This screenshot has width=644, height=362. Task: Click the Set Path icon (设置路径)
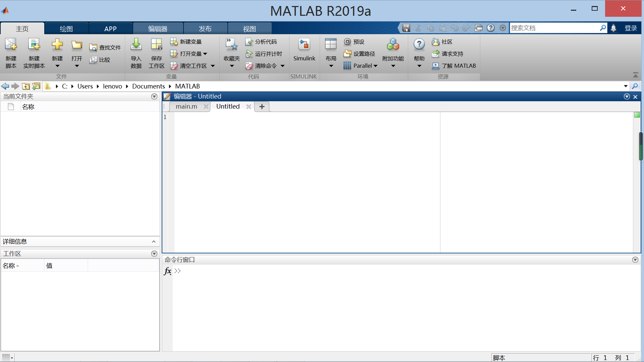[347, 54]
